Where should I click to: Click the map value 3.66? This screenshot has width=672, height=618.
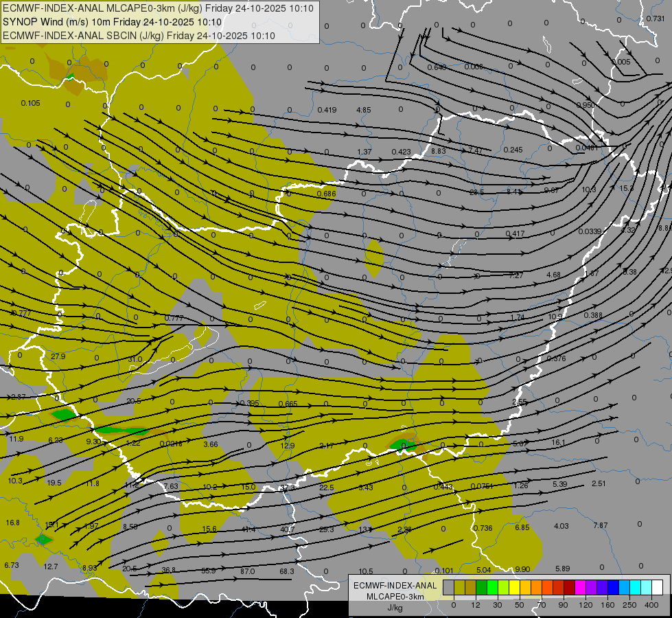pyautogui.click(x=211, y=444)
